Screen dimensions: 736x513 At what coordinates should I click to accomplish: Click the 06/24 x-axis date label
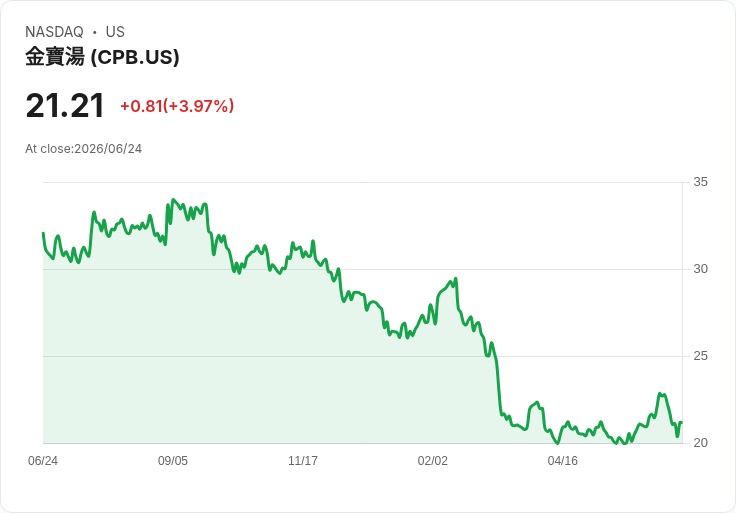point(43,461)
